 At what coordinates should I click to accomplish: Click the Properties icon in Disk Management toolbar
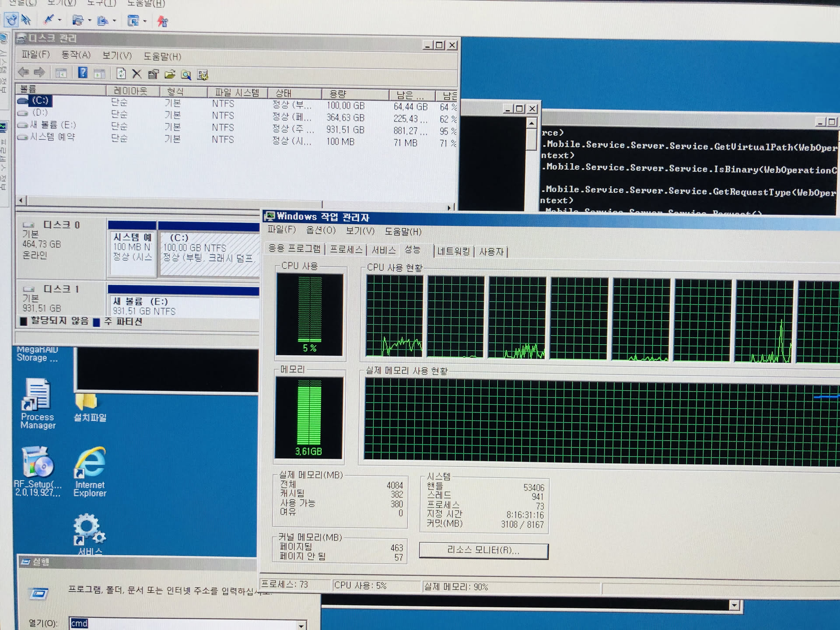coord(153,74)
